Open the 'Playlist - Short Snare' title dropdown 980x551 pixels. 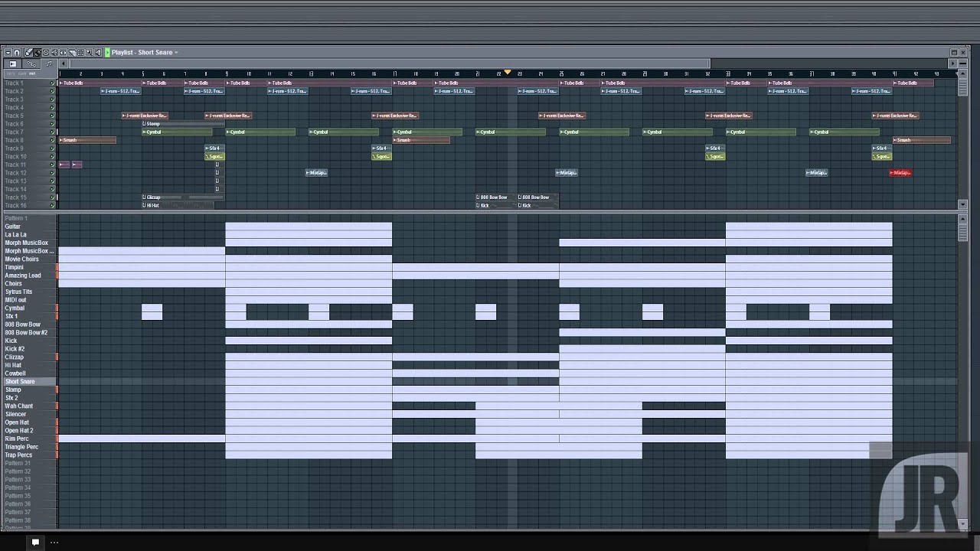tap(175, 52)
